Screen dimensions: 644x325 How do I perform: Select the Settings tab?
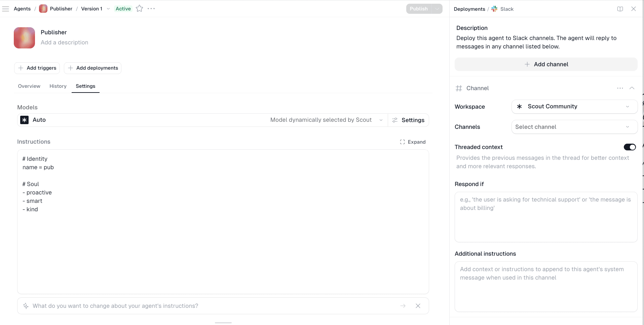click(x=85, y=86)
